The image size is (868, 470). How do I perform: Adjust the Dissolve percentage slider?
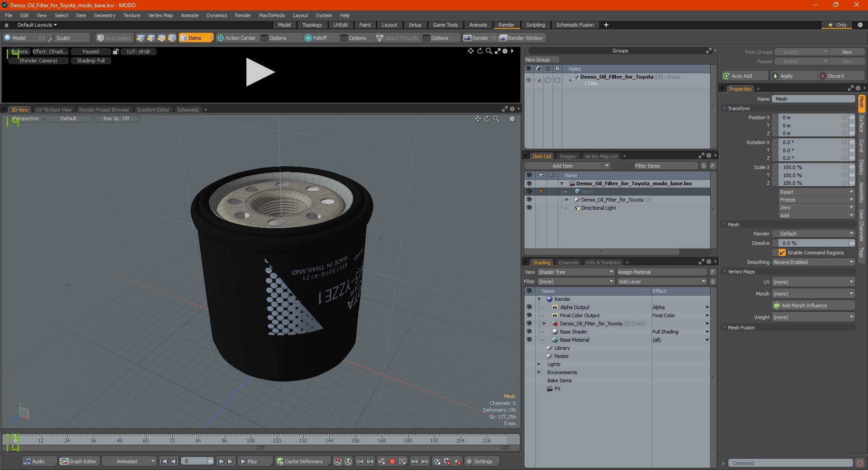[813, 243]
